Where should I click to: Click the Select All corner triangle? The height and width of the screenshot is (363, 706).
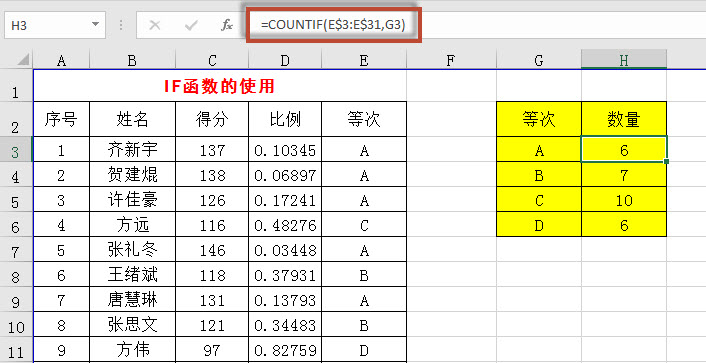23,60
